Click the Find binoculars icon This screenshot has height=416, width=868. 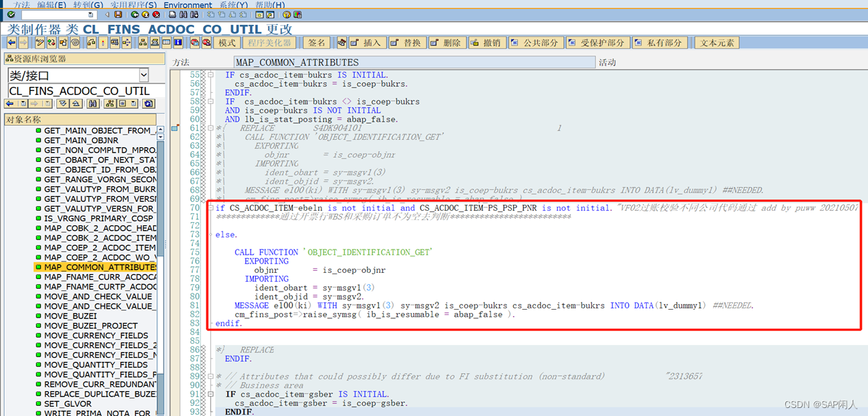tap(183, 15)
